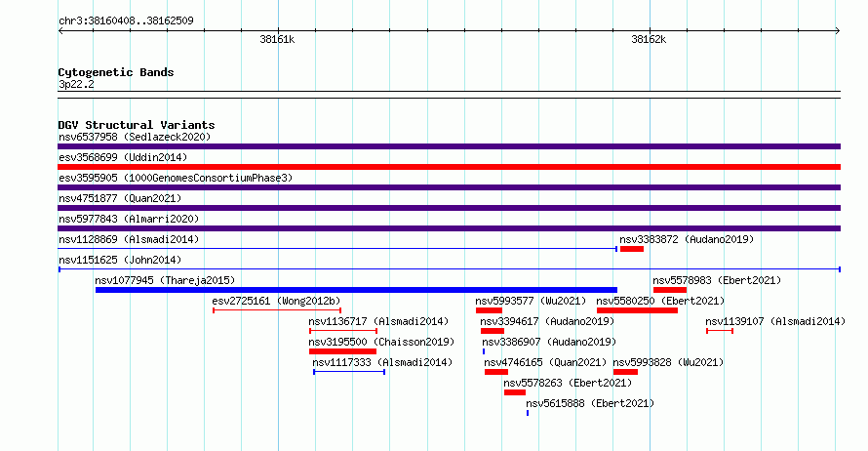Click the 38162k ruler tick label

[649, 39]
